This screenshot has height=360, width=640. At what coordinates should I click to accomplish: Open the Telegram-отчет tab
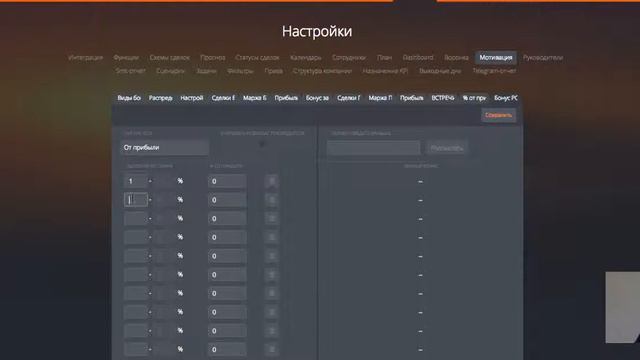click(x=494, y=71)
